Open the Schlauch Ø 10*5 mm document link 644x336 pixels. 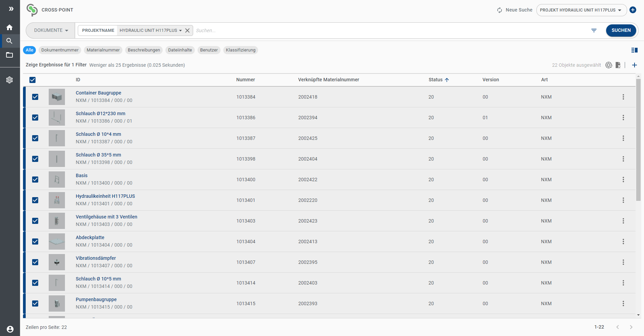coord(98,279)
